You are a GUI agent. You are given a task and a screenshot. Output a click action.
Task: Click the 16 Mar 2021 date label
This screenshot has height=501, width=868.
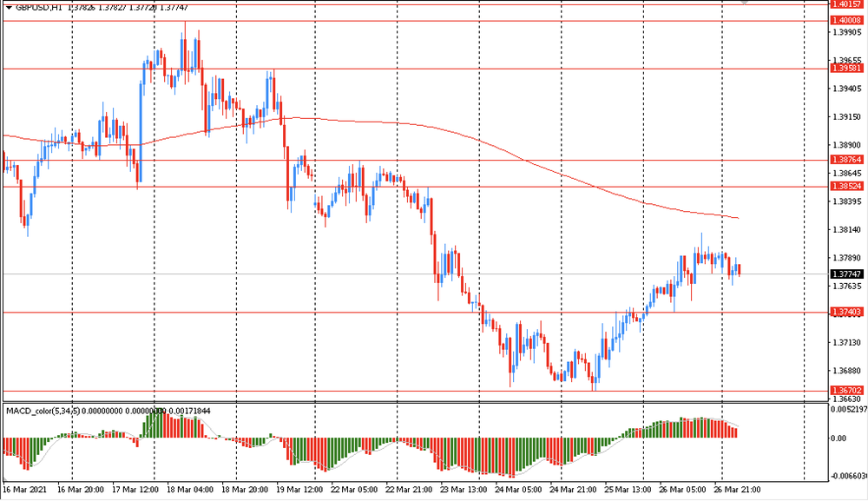coord(25,490)
